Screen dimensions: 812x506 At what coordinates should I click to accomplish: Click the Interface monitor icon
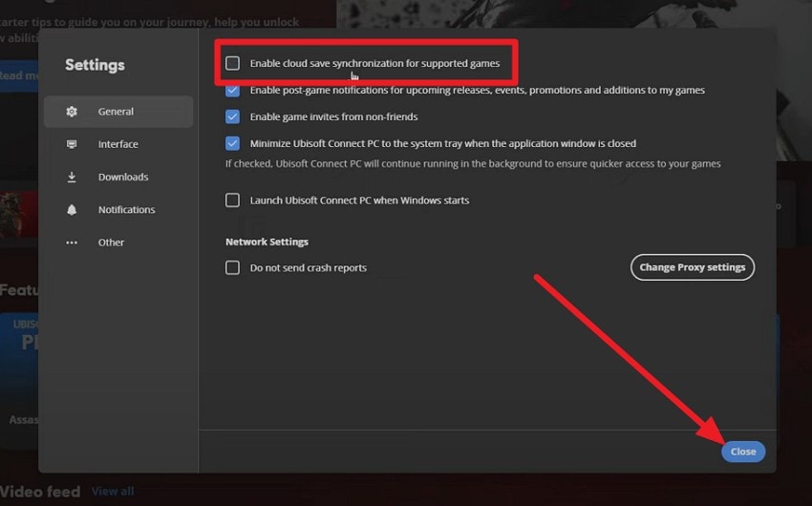(x=72, y=144)
